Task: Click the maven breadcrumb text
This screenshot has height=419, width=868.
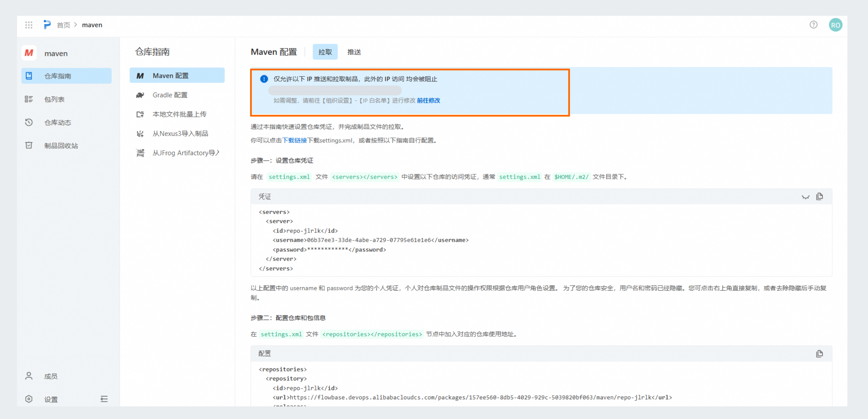Action: (92, 25)
